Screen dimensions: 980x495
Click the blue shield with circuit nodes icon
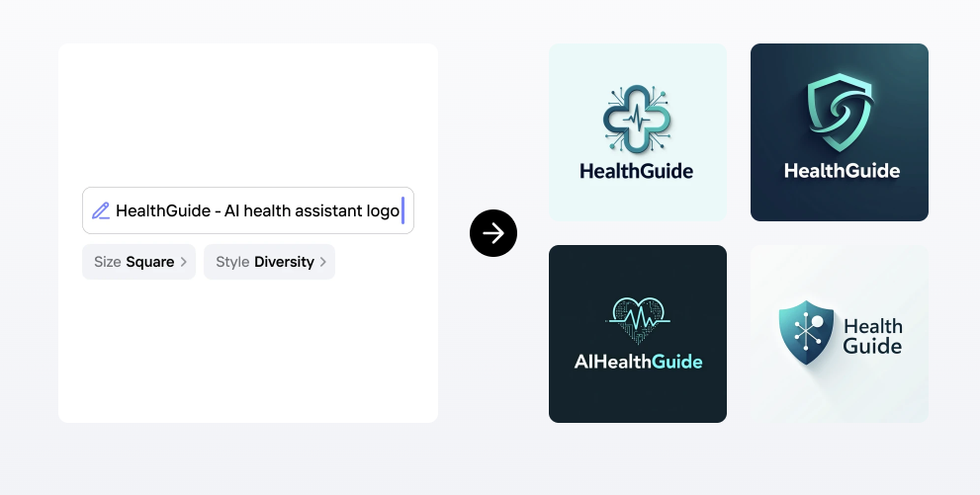(806, 332)
